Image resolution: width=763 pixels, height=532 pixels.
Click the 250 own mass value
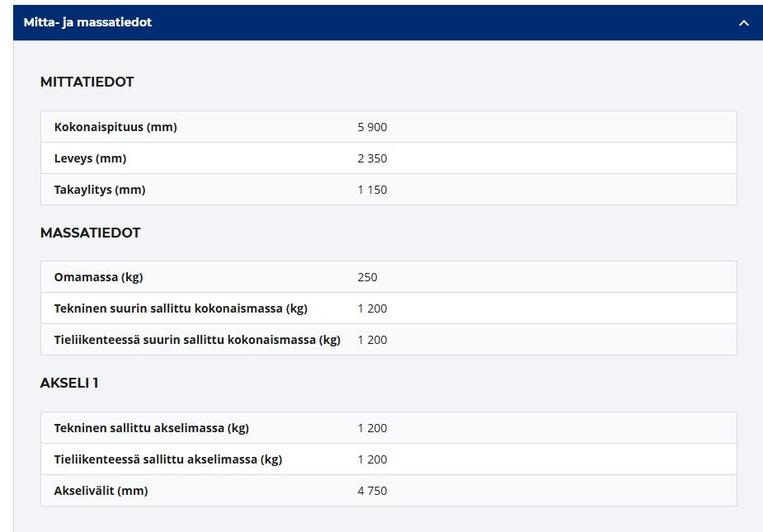click(367, 277)
